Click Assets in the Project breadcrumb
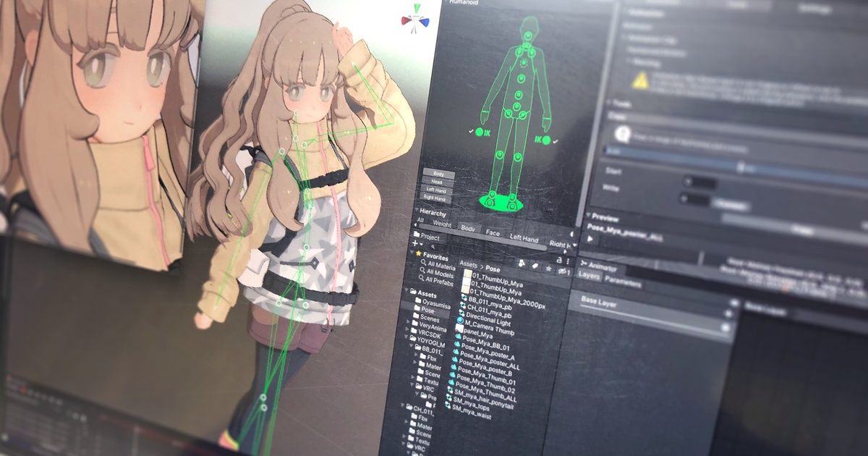868x456 pixels. 467,265
